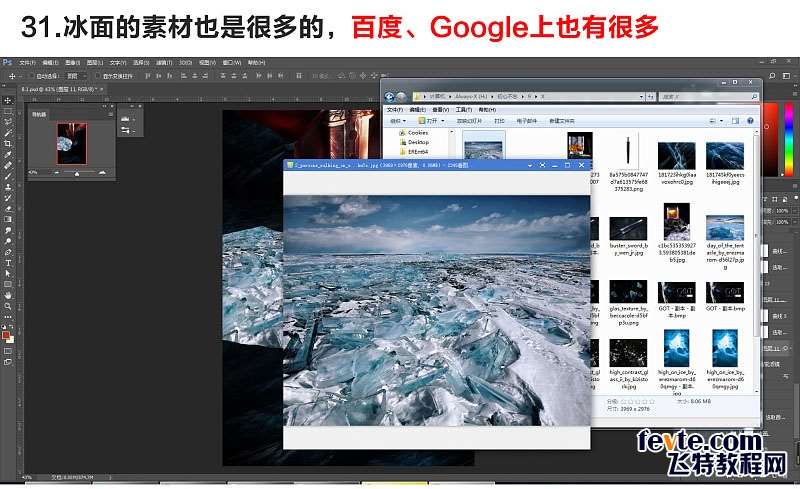Select the Brush tool
Image resolution: width=800 pixels, height=489 pixels.
pyautogui.click(x=8, y=176)
